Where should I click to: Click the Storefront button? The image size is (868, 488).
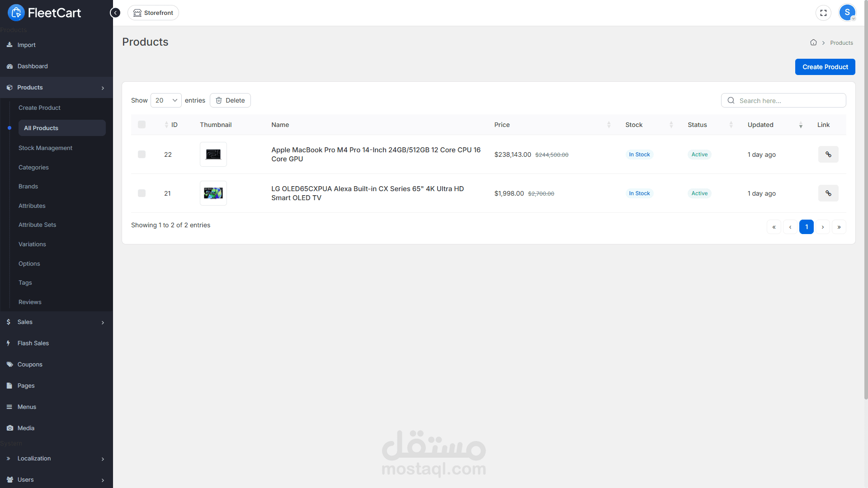pos(153,13)
